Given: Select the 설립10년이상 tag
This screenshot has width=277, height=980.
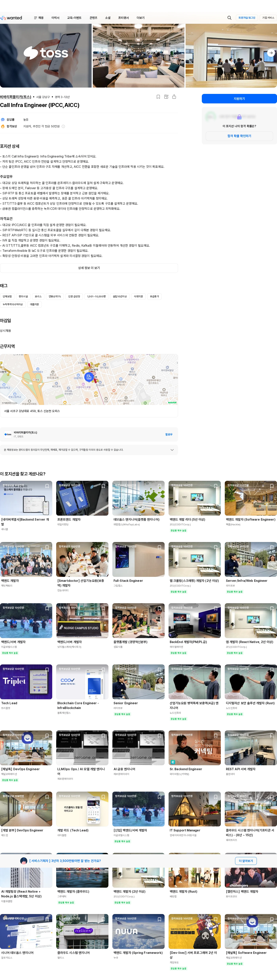Looking at the screenshot, I should (120, 296).
